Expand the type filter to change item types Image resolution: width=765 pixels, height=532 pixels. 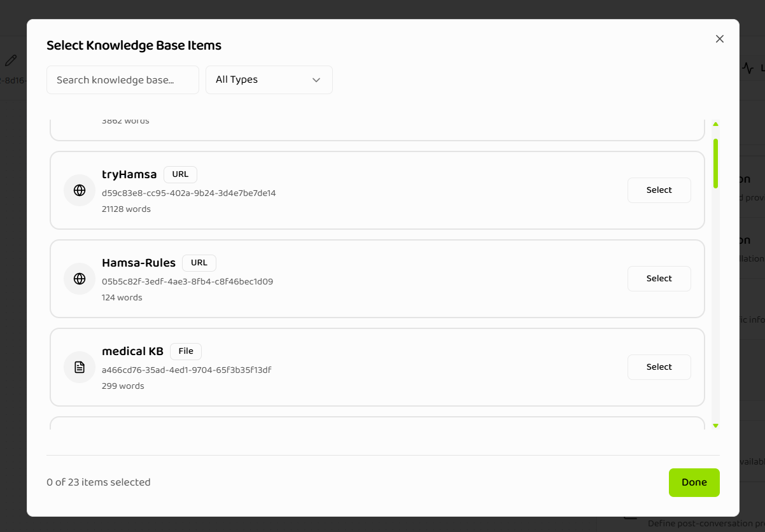(269, 80)
